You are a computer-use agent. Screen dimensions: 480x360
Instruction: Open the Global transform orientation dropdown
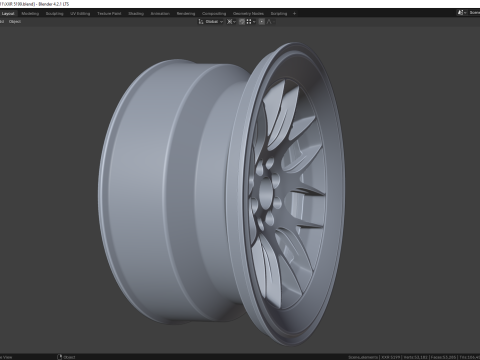click(x=211, y=22)
